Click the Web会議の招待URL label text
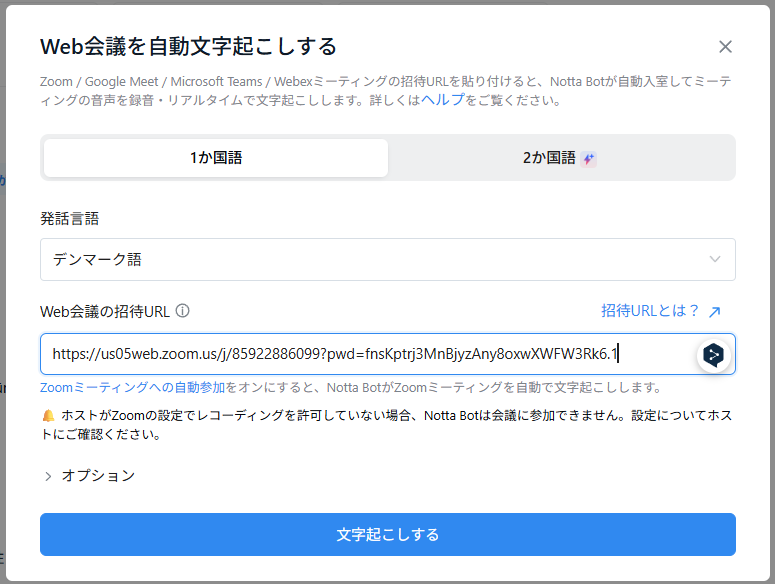775x584 pixels. [x=105, y=311]
